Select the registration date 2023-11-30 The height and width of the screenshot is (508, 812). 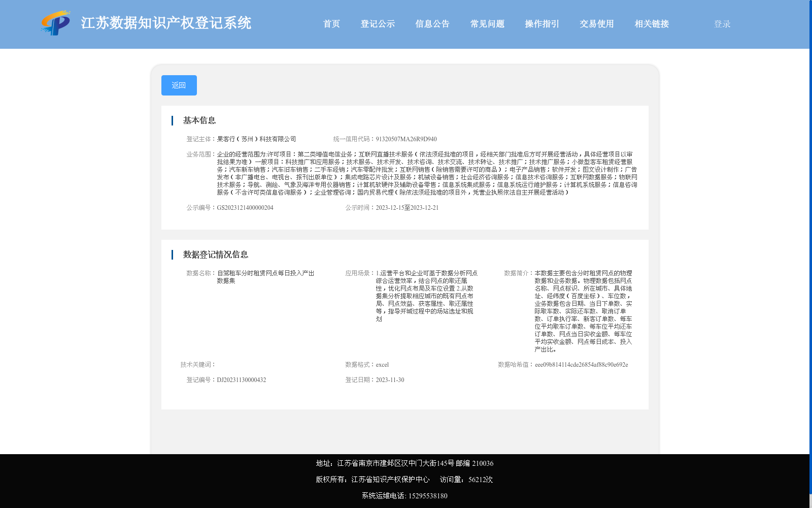pos(390,380)
